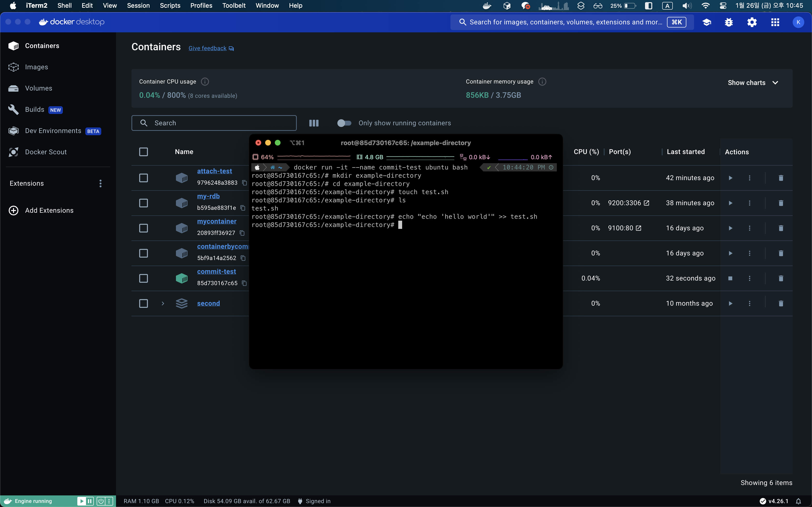This screenshot has width=812, height=507.
Task: Check the select-all header checkbox
Action: [143, 152]
